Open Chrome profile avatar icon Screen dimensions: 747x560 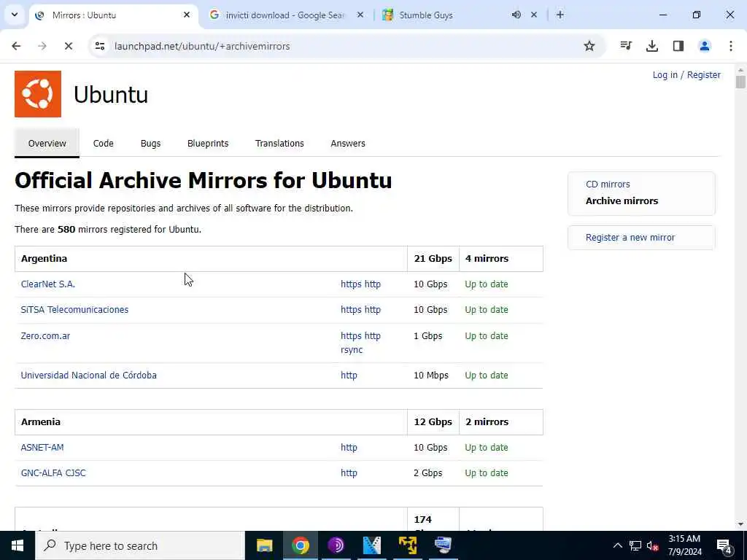(705, 46)
